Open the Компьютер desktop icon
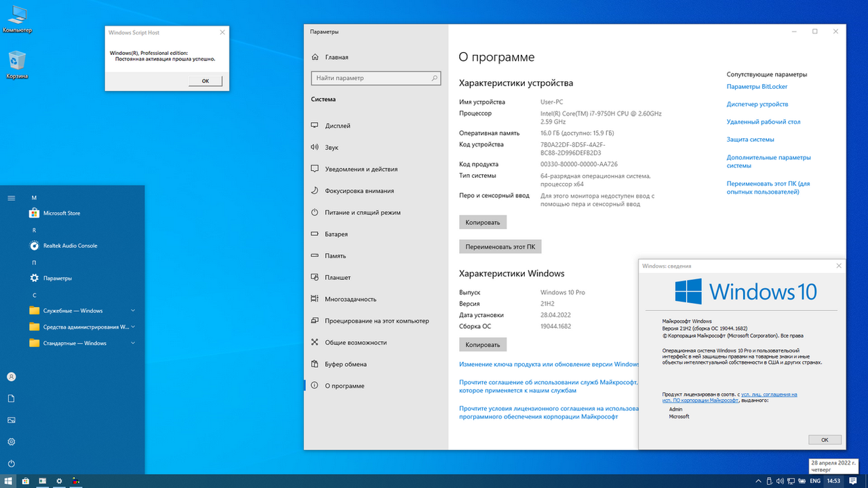This screenshot has height=488, width=868. [x=17, y=19]
